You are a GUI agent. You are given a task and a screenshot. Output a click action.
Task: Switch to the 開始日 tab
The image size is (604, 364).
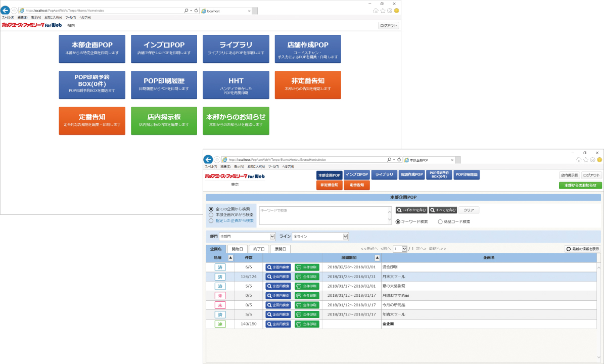pyautogui.click(x=238, y=249)
